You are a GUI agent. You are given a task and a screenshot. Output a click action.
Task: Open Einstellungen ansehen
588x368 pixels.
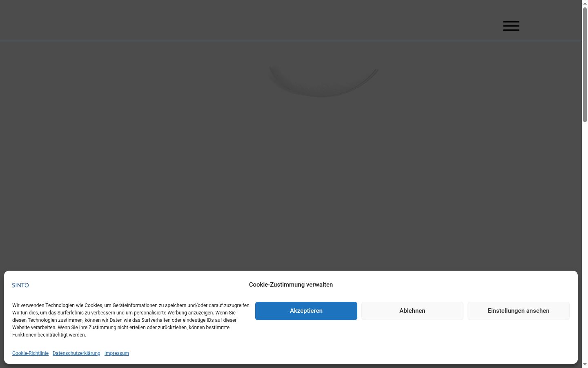pos(519,311)
